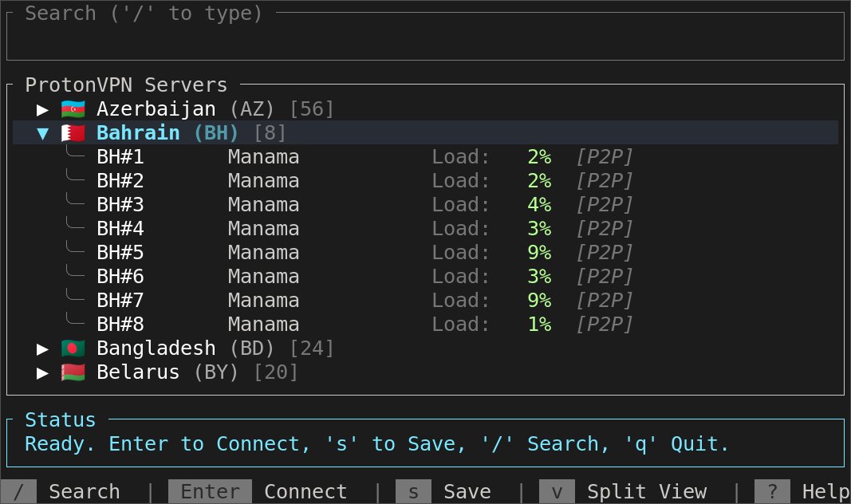Click the 1% load value of BH#8
851x504 pixels.
click(x=539, y=324)
